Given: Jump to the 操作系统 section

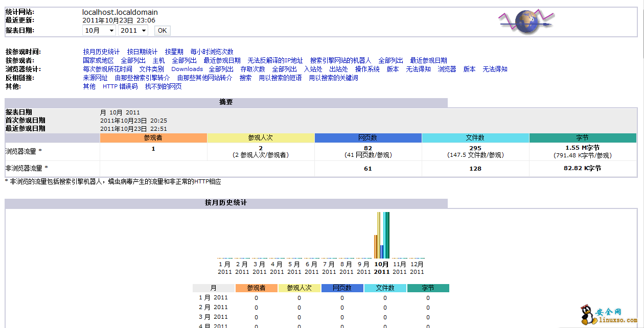Looking at the screenshot, I should pos(367,69).
